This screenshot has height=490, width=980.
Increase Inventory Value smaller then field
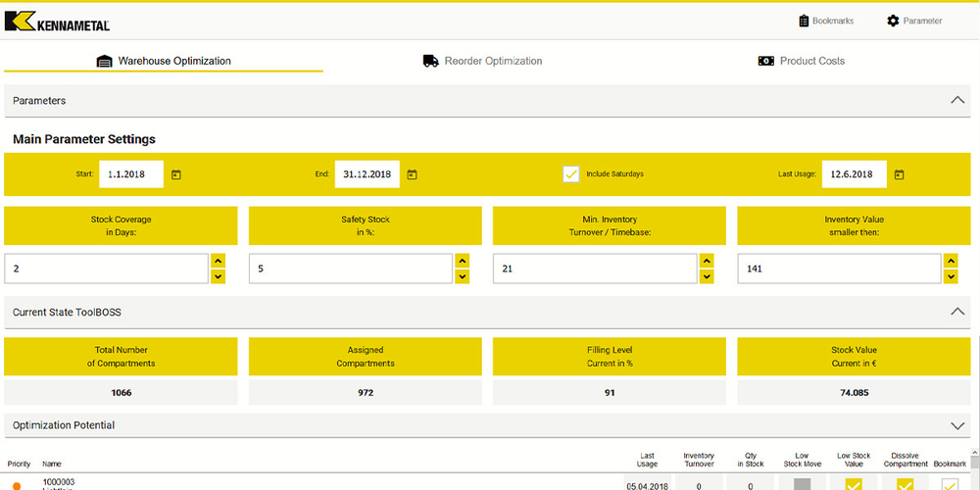click(x=951, y=262)
